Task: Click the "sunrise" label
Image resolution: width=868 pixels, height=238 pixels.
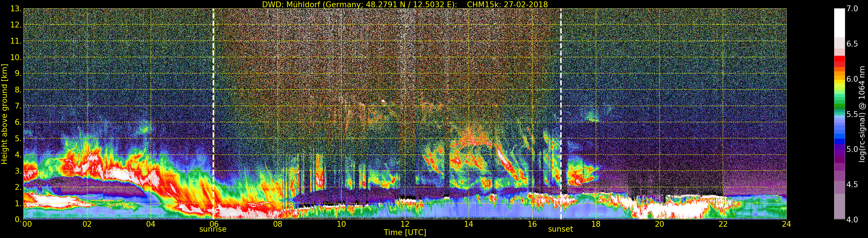Action: click(x=213, y=229)
